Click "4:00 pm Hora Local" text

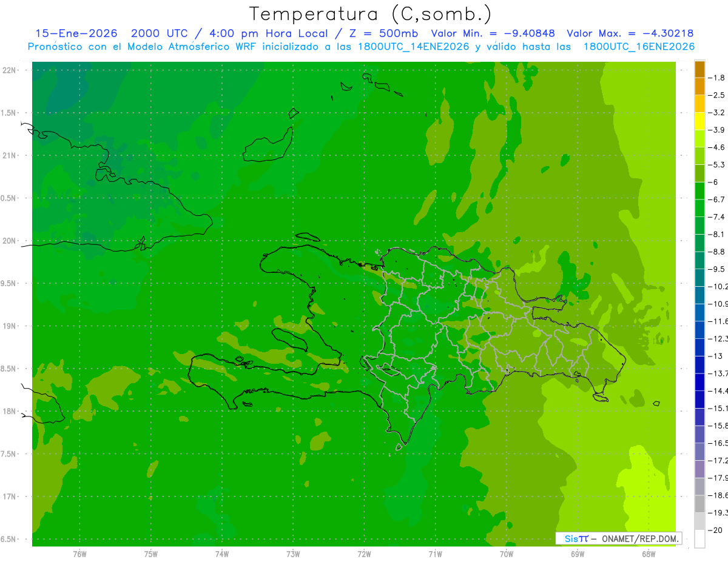(x=268, y=33)
